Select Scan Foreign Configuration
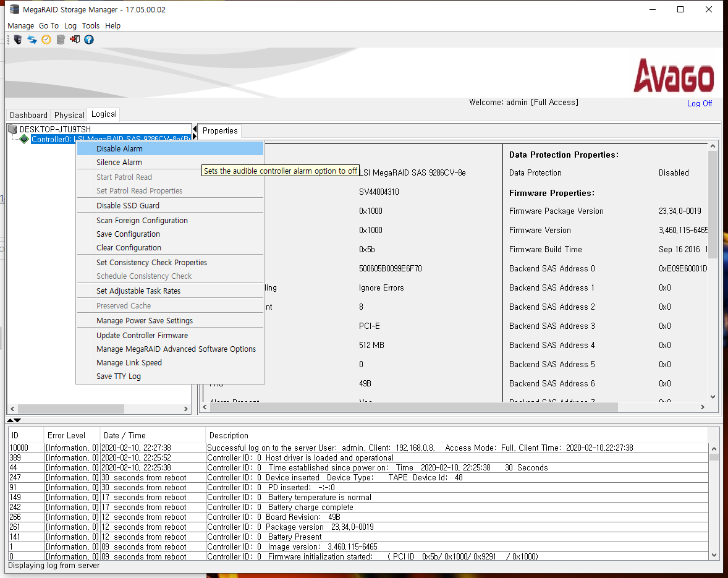This screenshot has width=728, height=578. [171, 220]
